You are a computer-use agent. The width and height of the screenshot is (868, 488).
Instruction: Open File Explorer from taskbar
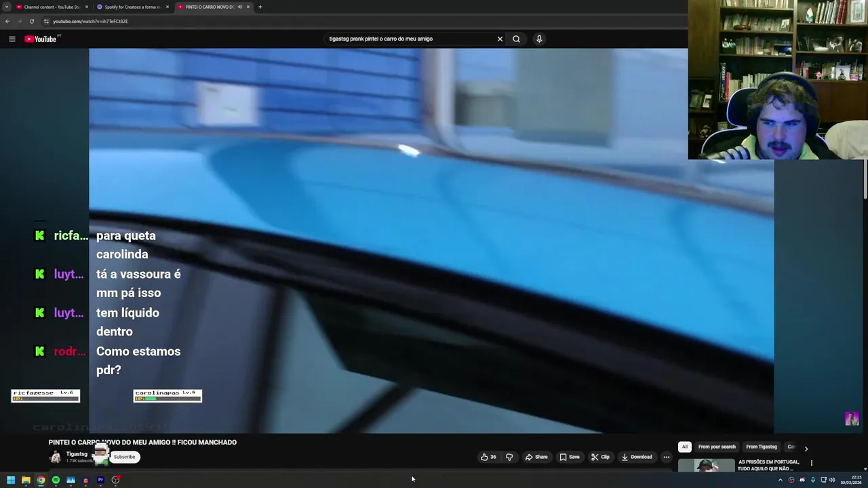point(26,480)
